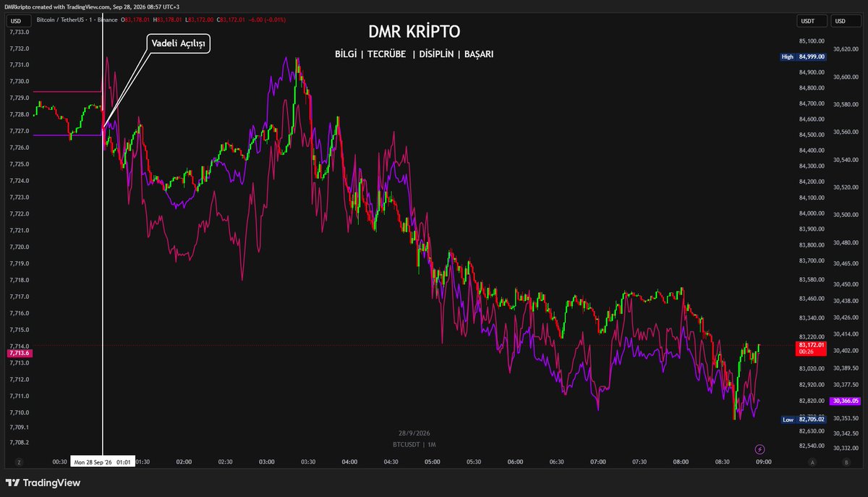Click the 28/9/2026 date text
This screenshot has width=868, height=497.
[x=414, y=433]
